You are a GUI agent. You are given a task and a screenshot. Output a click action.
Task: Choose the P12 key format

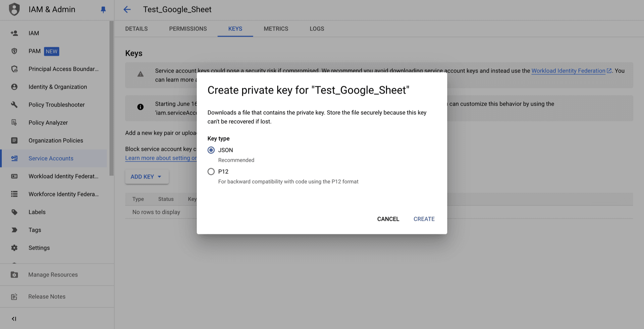(211, 171)
